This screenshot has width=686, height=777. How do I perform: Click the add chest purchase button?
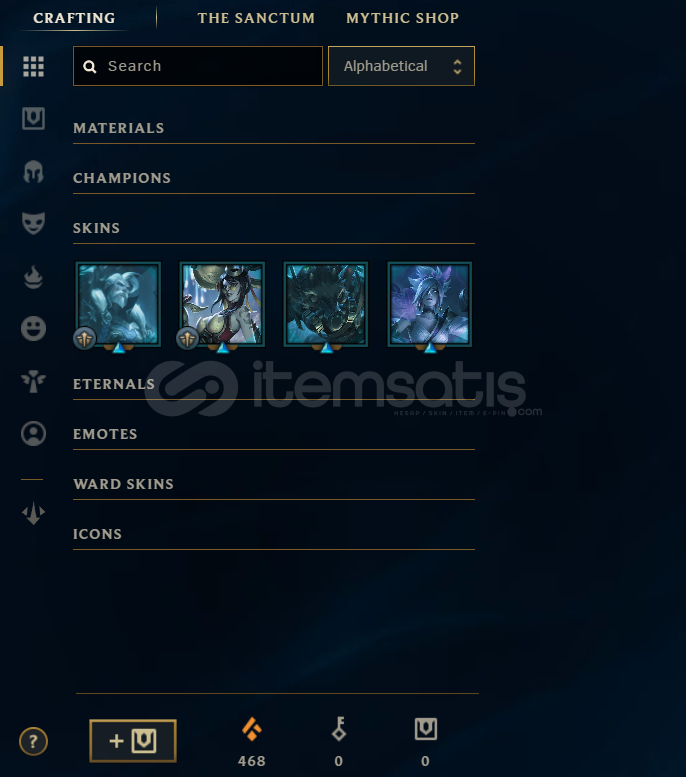coord(133,741)
